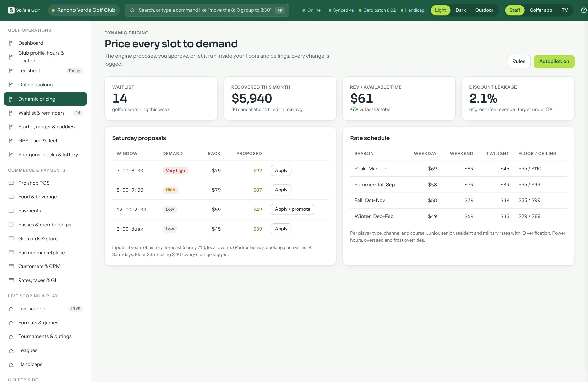Image resolution: width=588 pixels, height=382 pixels.
Task: Toggle the Autopilot: on button
Action: pos(554,62)
